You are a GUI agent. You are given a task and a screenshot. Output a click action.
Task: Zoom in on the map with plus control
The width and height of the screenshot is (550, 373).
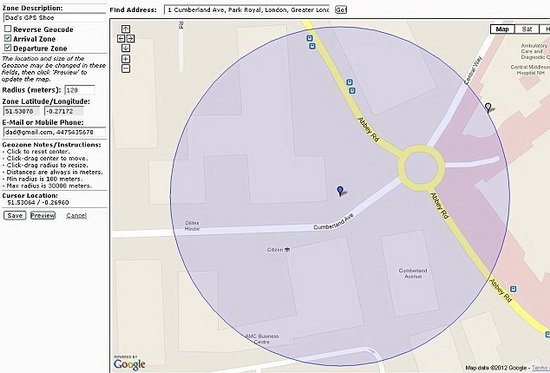coord(126,59)
